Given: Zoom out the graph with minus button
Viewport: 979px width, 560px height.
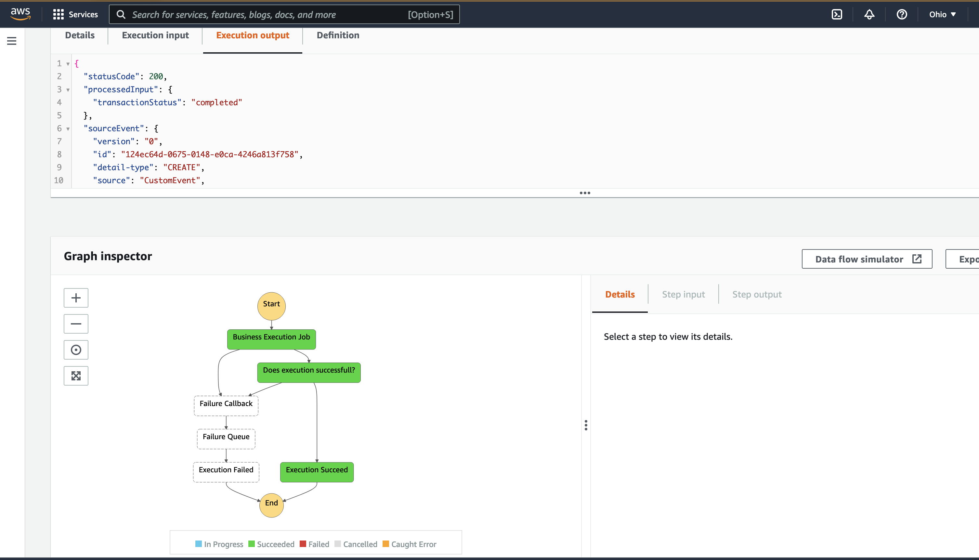Looking at the screenshot, I should point(76,324).
